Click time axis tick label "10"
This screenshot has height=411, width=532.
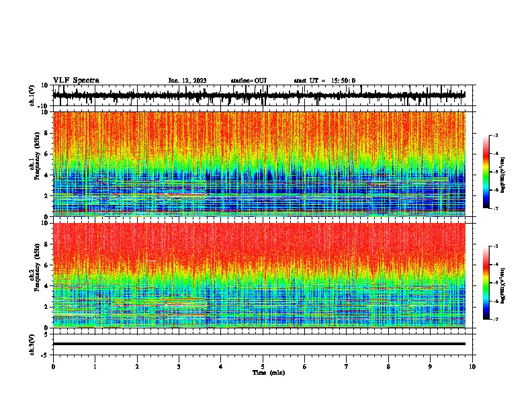(x=472, y=366)
